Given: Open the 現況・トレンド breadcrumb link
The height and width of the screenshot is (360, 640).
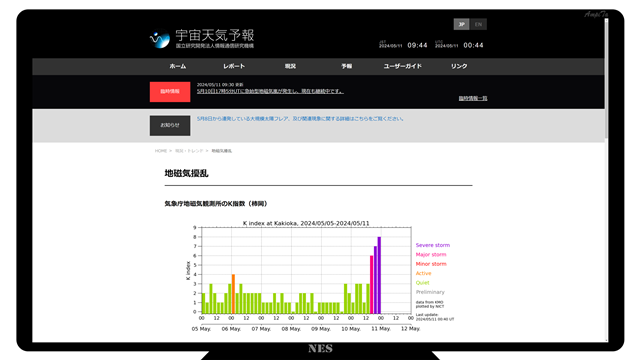Looking at the screenshot, I should point(189,151).
